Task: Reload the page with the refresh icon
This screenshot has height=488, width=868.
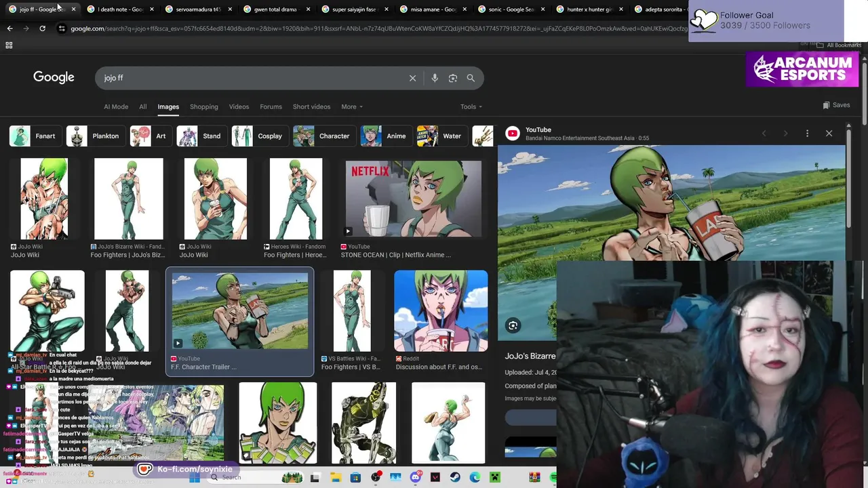Action: (42, 28)
